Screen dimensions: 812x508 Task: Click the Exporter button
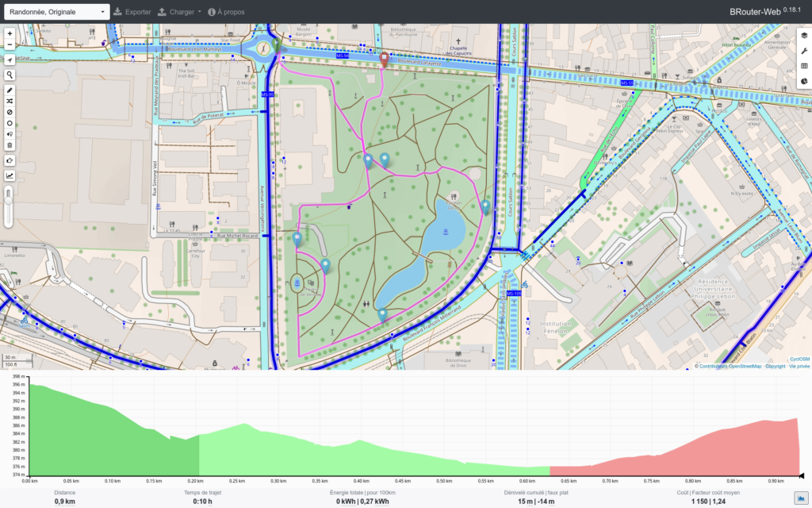132,12
